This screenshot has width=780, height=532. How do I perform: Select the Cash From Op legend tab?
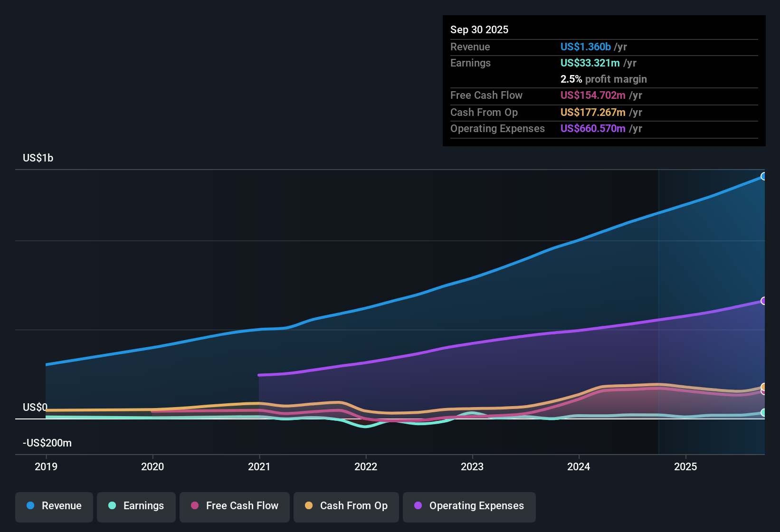[x=346, y=506]
